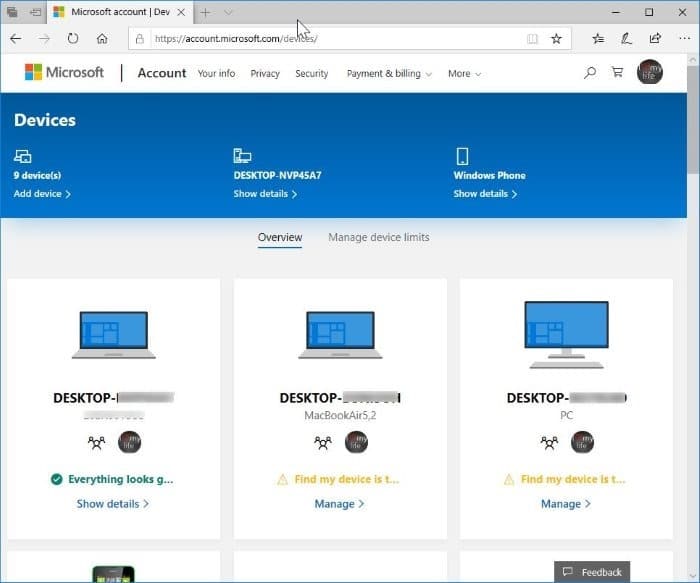
Task: Select the Overview tab
Action: click(280, 237)
